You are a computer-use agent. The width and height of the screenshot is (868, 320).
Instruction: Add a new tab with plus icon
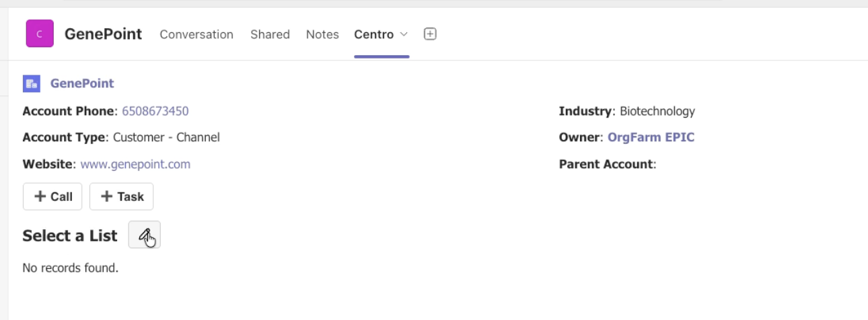point(431,34)
